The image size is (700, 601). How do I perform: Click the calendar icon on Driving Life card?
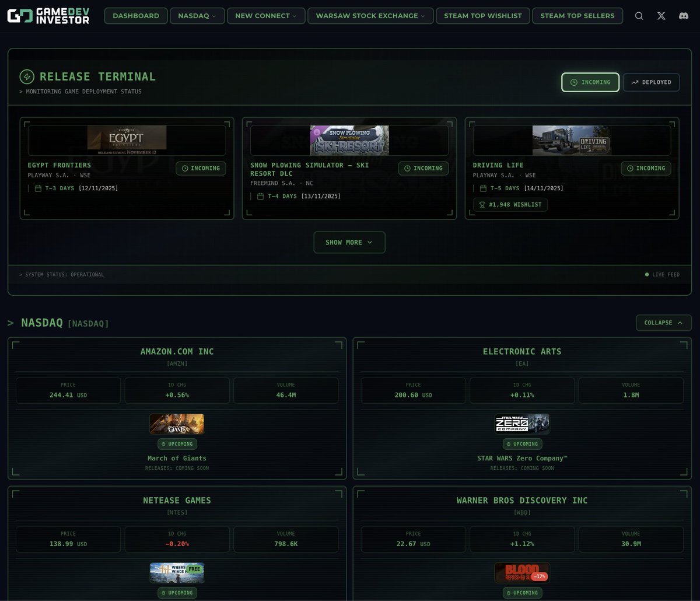pyautogui.click(x=483, y=188)
